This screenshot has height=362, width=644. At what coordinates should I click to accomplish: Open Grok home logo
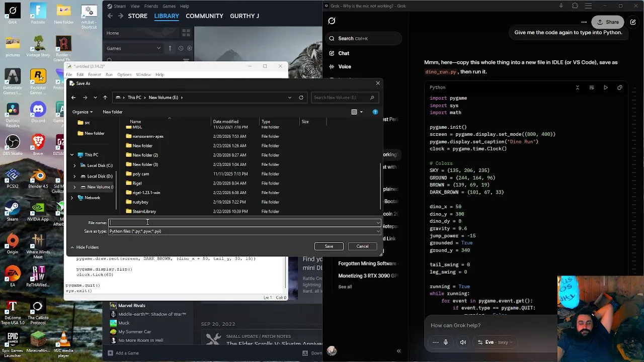[332, 21]
